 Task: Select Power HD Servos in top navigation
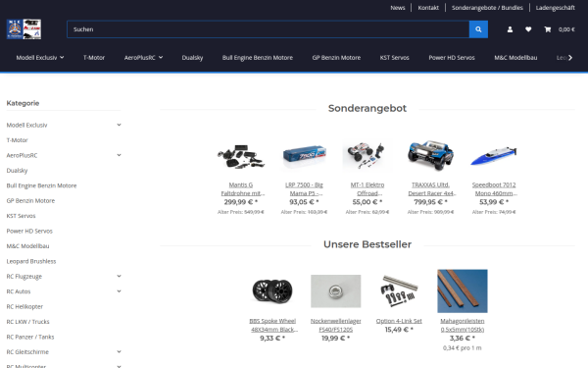point(452,58)
